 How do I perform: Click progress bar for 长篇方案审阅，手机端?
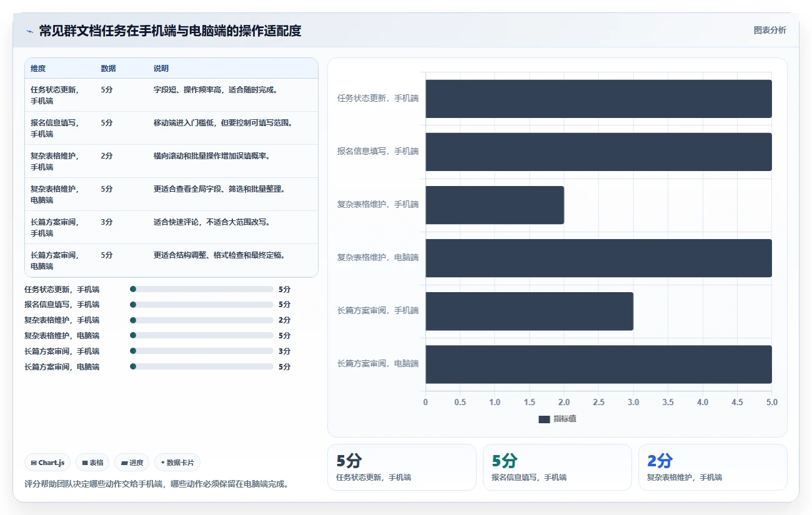[x=202, y=351]
